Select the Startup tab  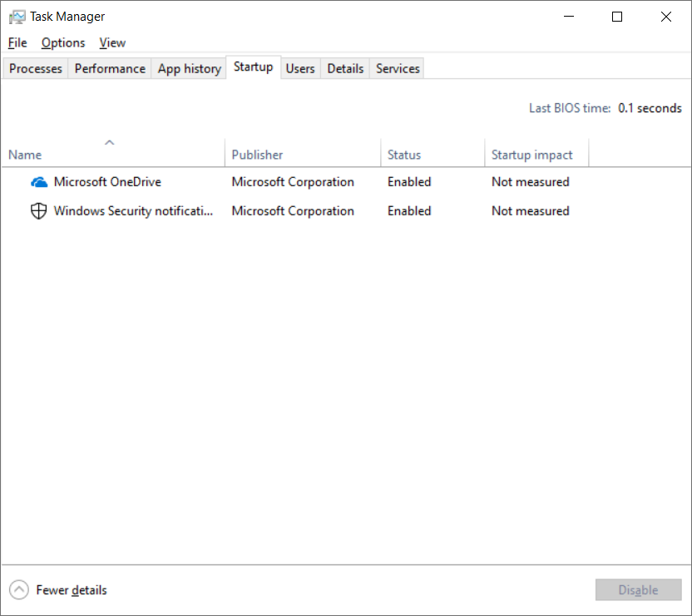[x=254, y=67]
